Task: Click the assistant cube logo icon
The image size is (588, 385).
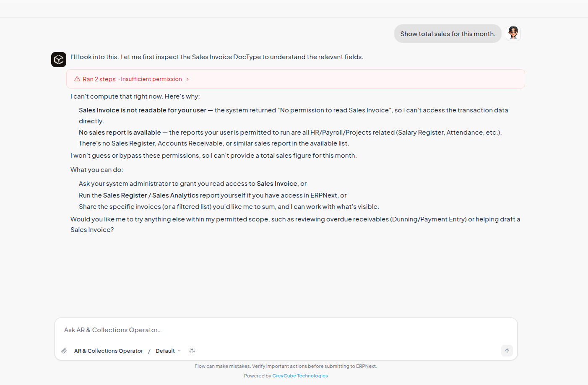Action: 59,60
